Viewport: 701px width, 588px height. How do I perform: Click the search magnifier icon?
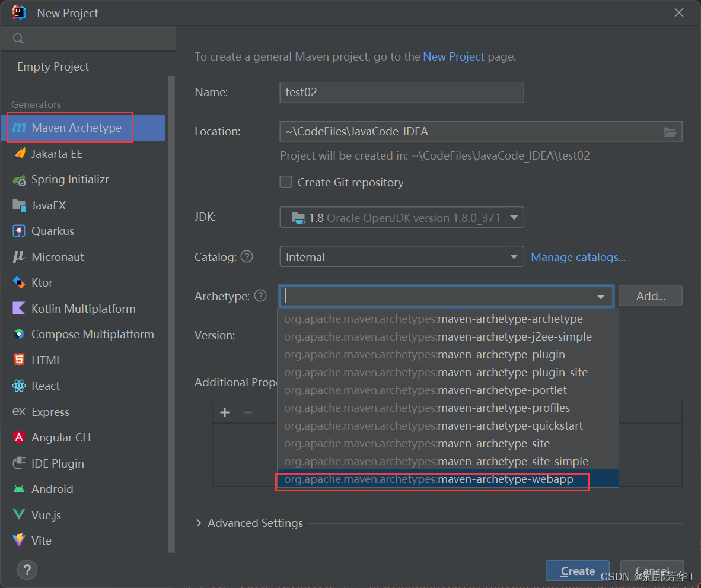pos(18,39)
